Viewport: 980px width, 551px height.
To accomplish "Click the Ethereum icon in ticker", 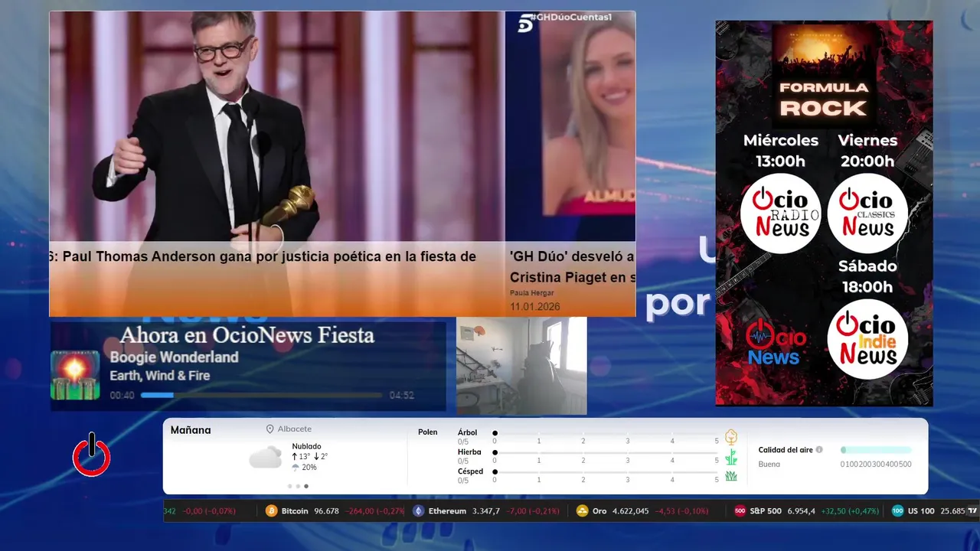I will (x=418, y=511).
